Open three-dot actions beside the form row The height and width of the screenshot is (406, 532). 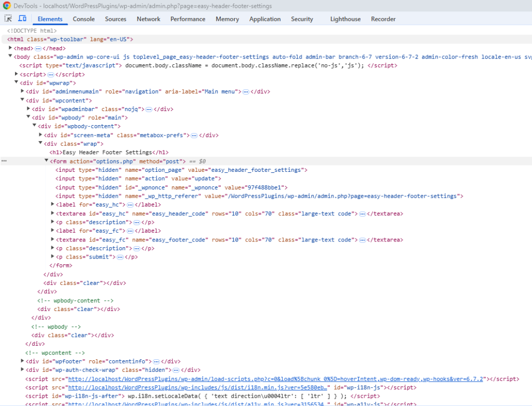(x=4, y=161)
